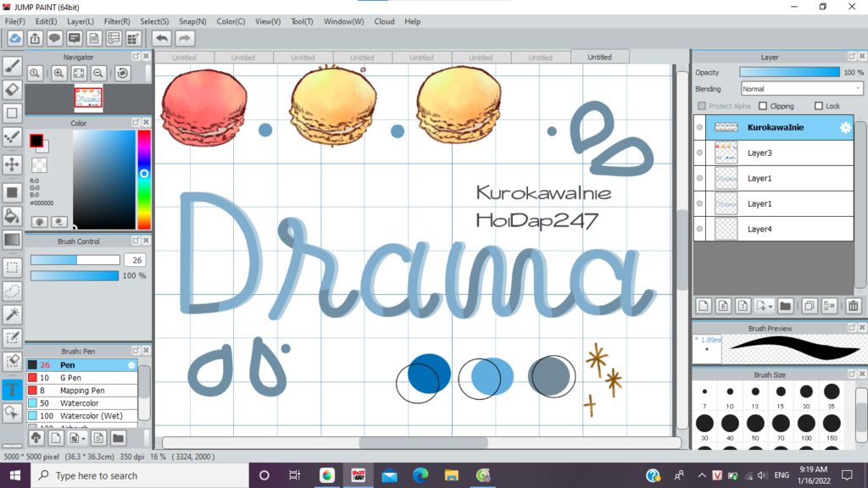Viewport: 868px width, 488px height.
Task: Select the Text tool
Action: click(x=12, y=390)
